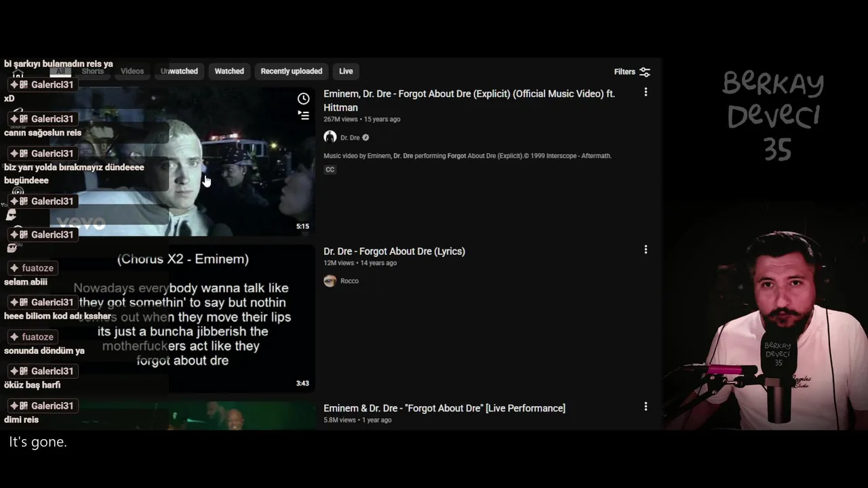Visit the Dr. Dre channel name link
This screenshot has height=488, width=868.
point(350,138)
